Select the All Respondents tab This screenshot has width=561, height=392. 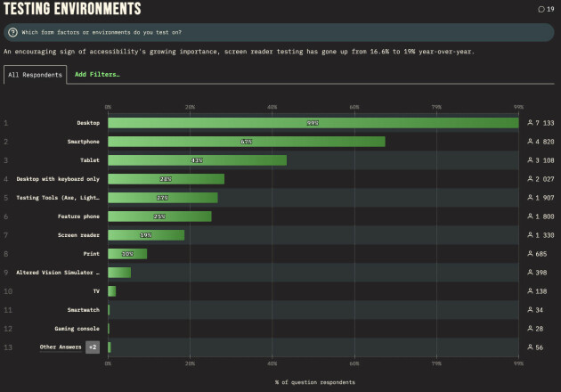(35, 75)
